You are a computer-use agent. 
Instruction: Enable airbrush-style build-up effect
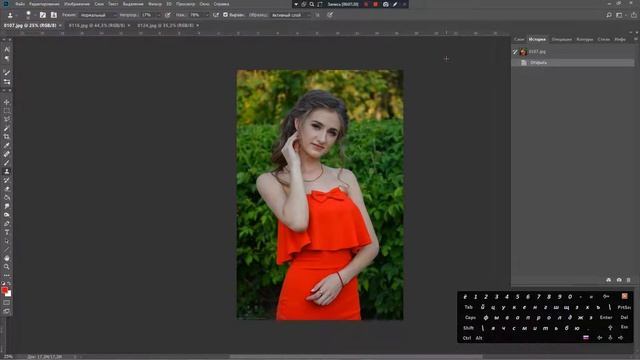216,15
